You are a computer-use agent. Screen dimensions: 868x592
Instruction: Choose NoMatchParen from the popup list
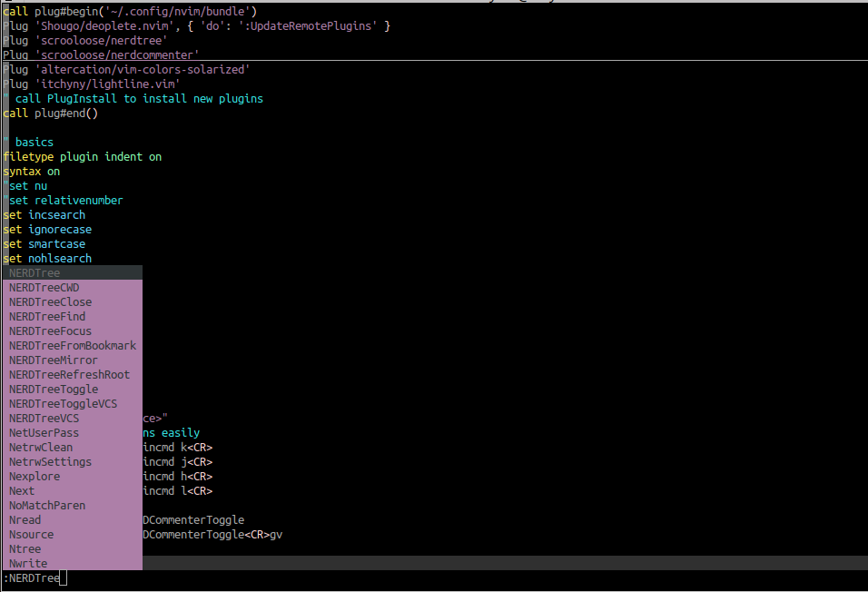click(x=47, y=506)
